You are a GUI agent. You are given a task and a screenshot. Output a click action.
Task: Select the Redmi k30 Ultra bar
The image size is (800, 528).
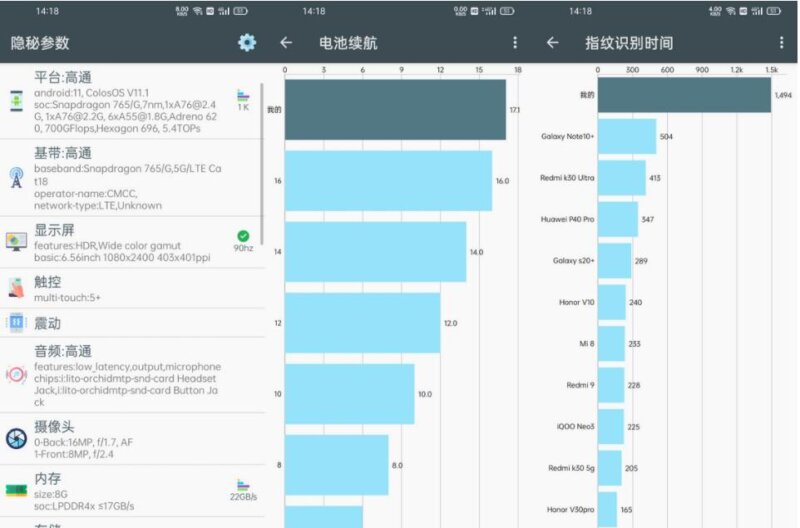pos(622,178)
